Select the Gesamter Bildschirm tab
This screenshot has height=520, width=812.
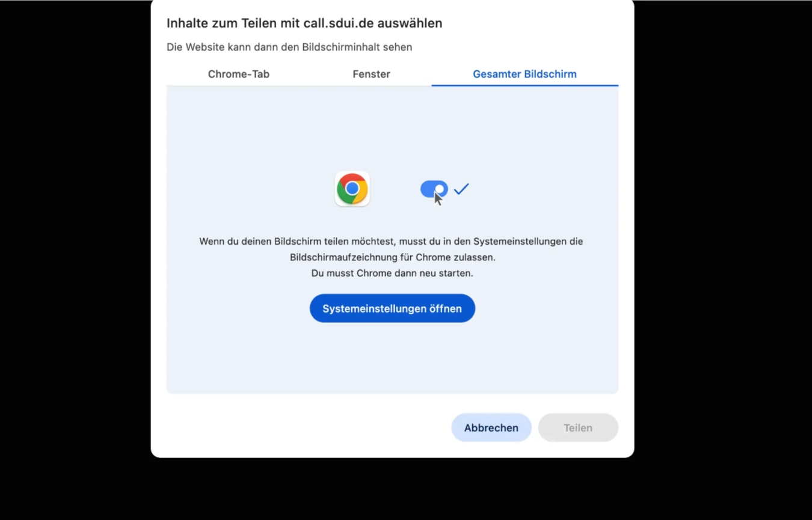(x=524, y=74)
